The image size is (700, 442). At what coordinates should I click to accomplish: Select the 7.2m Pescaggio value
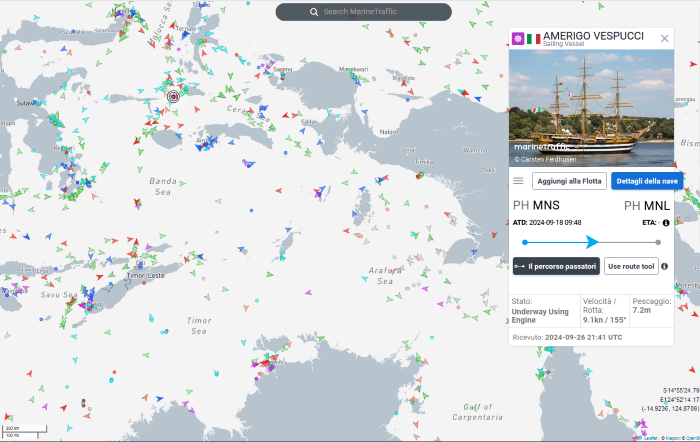642,310
